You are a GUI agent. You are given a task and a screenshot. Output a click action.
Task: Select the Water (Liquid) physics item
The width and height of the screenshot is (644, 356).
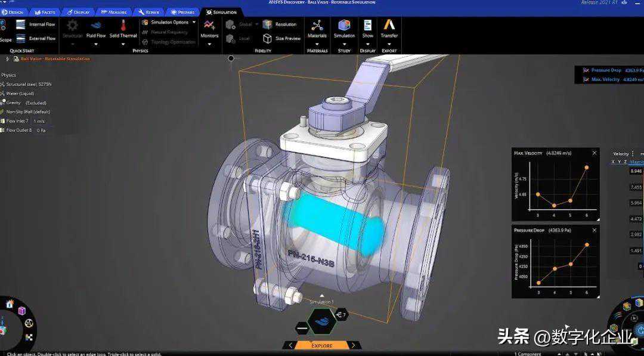tap(19, 94)
